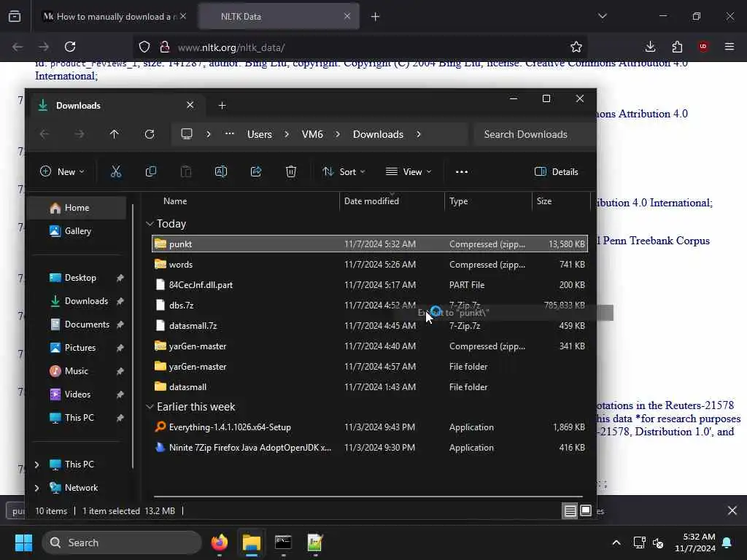Click the chevron after Users in breadcrumb
The width and height of the screenshot is (747, 560).
pos(287,134)
